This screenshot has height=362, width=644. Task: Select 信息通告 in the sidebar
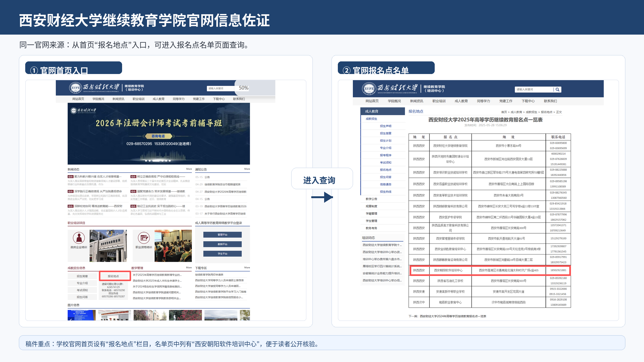pos(386,184)
